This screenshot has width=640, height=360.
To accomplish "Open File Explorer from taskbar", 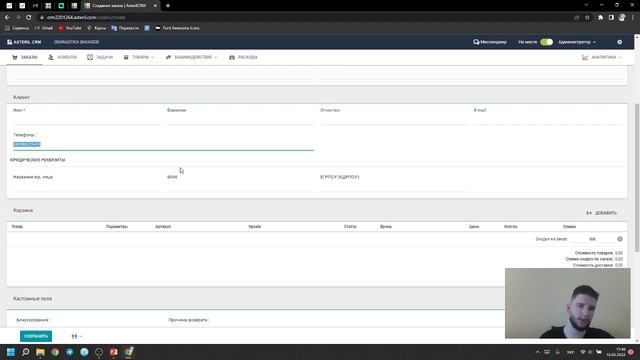I will coord(40,352).
